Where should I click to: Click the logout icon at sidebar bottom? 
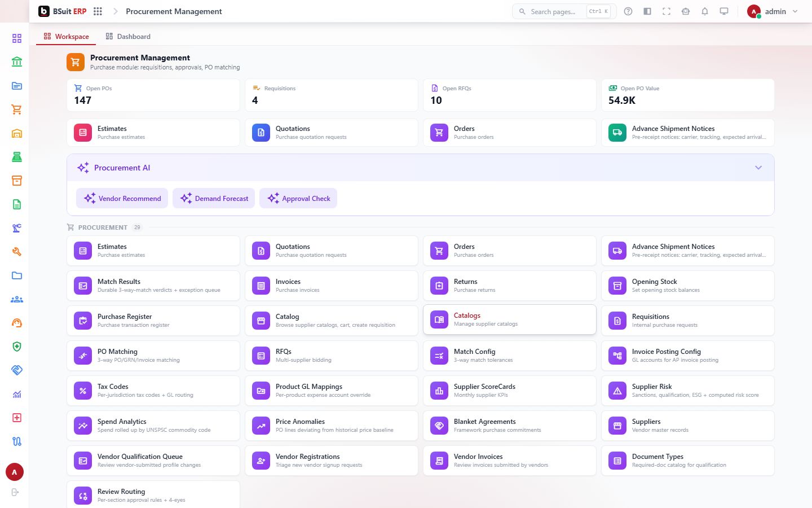click(15, 492)
